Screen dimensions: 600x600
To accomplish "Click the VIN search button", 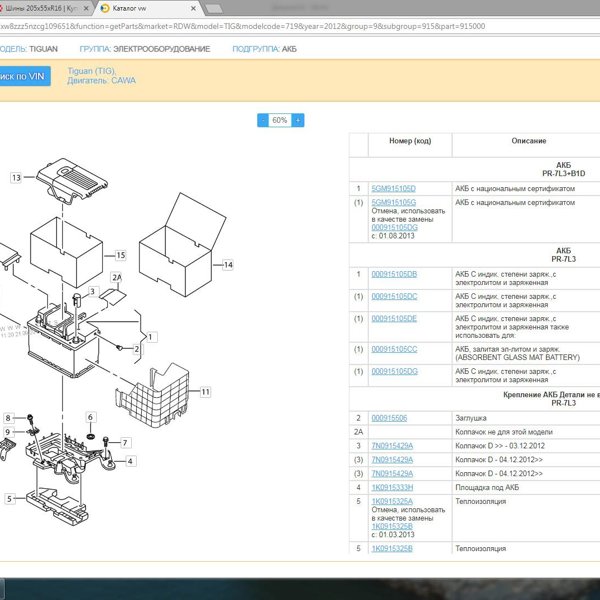I will [24, 76].
